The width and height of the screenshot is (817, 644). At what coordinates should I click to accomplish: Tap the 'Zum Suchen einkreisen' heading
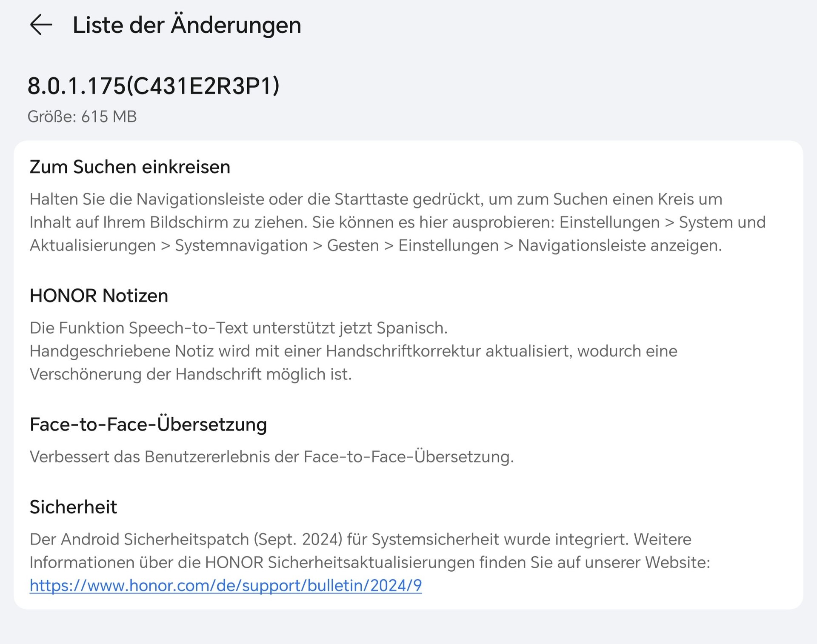(x=130, y=167)
